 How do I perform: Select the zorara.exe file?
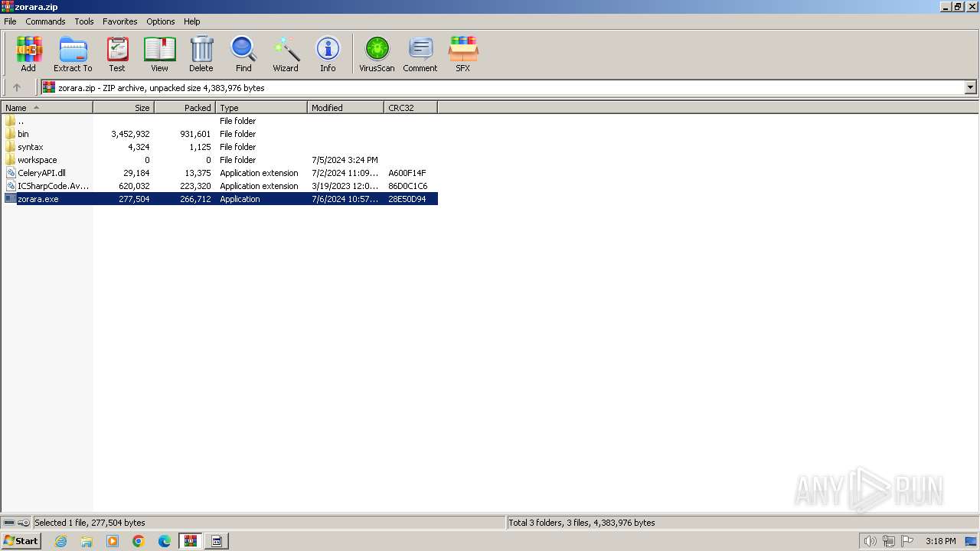[x=220, y=199]
